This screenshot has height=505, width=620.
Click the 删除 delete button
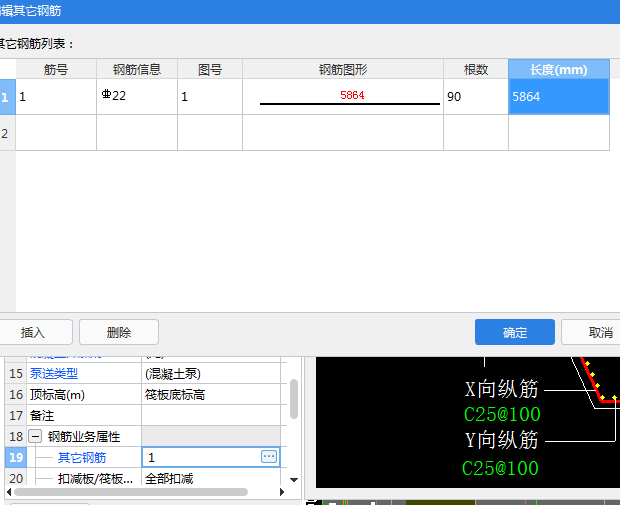pyautogui.click(x=119, y=332)
